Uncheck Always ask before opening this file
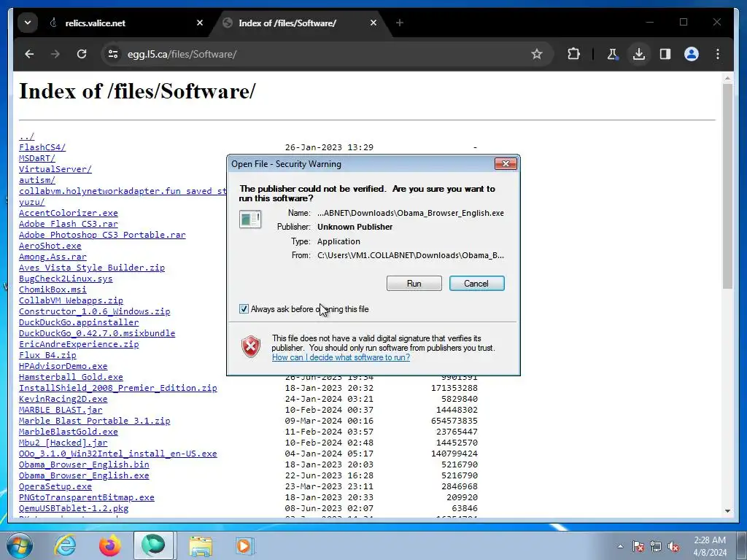Screen dimensions: 747x560 pyautogui.click(x=244, y=309)
